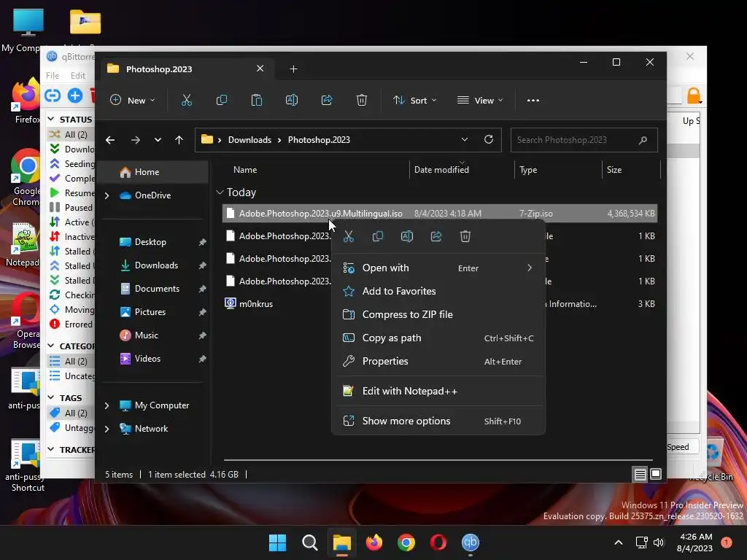Click Delete trash icon in Explorer toolbar
The image size is (747, 560).
pyautogui.click(x=362, y=100)
